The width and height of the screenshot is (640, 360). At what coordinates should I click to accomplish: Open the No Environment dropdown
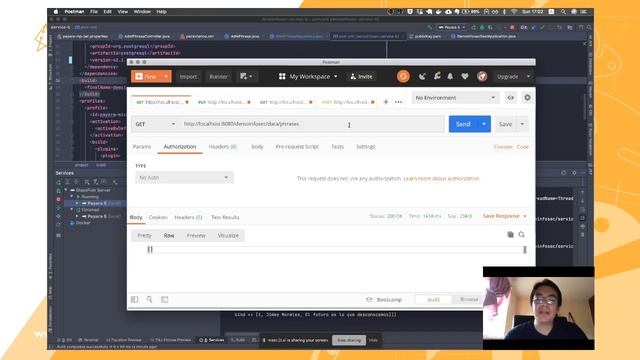(455, 98)
